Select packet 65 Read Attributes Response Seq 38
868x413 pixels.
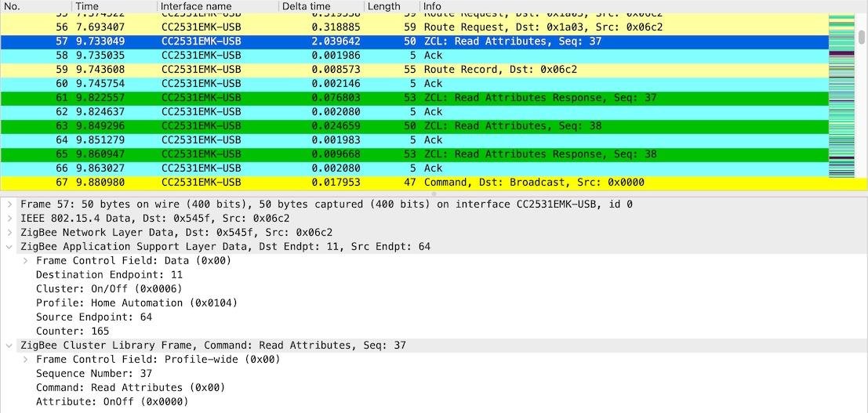(x=414, y=154)
